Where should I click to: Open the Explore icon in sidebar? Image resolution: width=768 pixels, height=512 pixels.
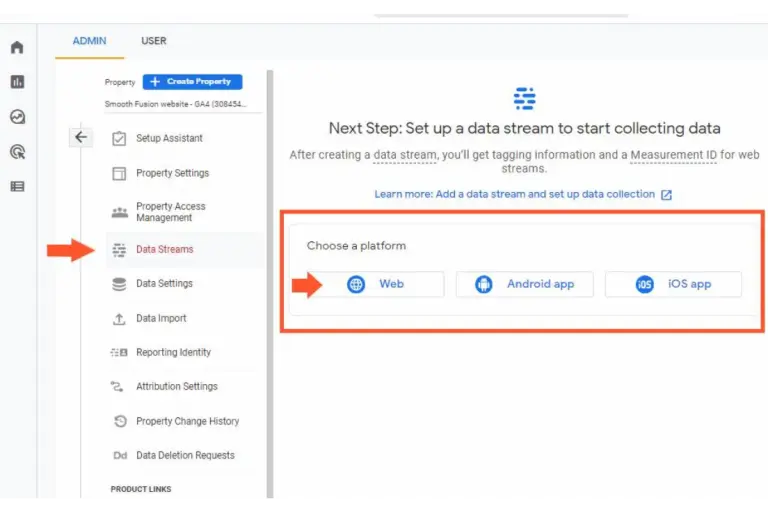click(x=17, y=117)
